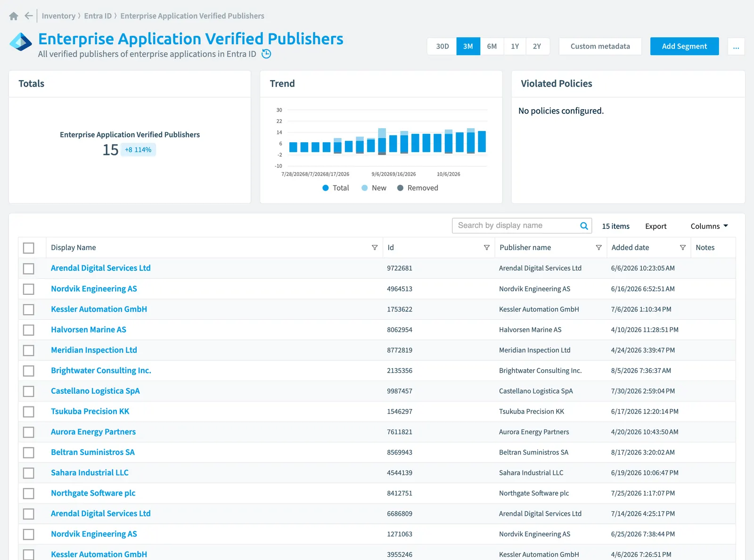Select the 30D time range
754x560 pixels.
442,46
